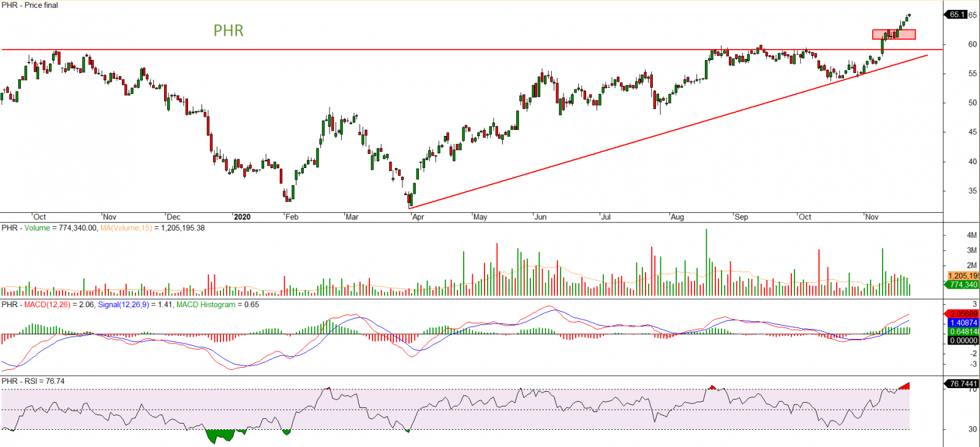Click the Sep label on the time axis
The image size is (980, 447).
741,217
